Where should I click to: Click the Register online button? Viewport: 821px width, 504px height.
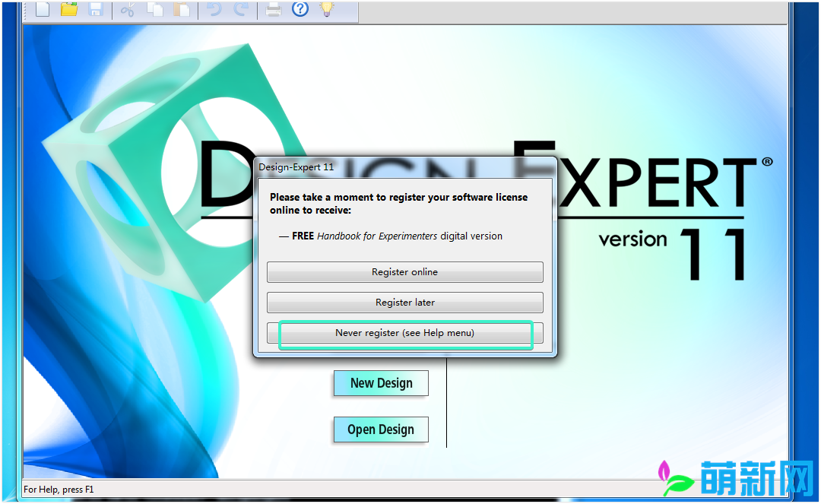coord(404,271)
